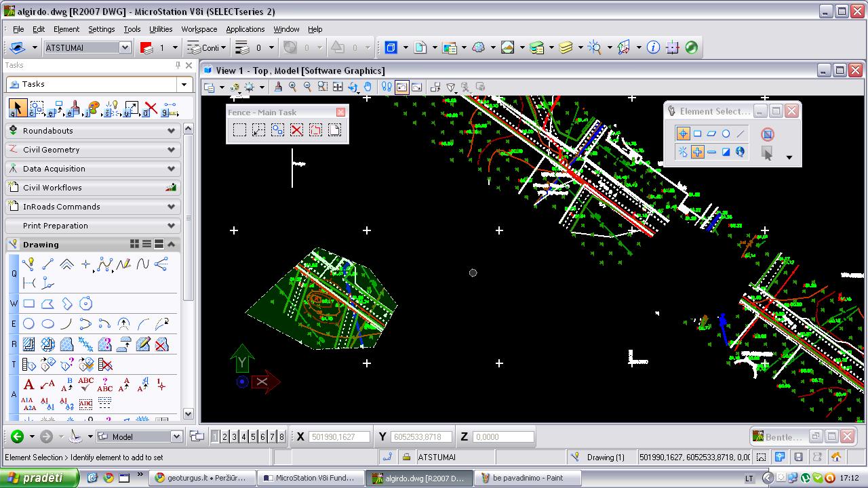This screenshot has width=868, height=488.
Task: Expand the Civil Geometry task group
Action: tap(92, 150)
